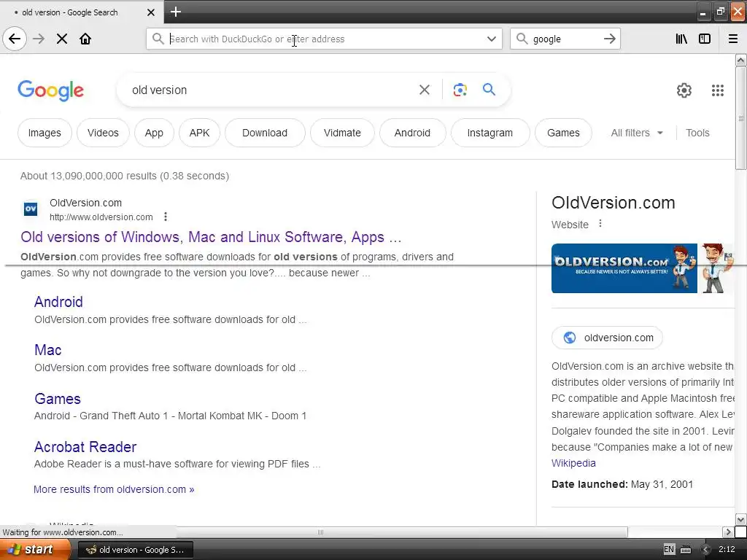Screen dimensions: 747x560
Task: Select the Download filter chip
Action: pos(265,133)
